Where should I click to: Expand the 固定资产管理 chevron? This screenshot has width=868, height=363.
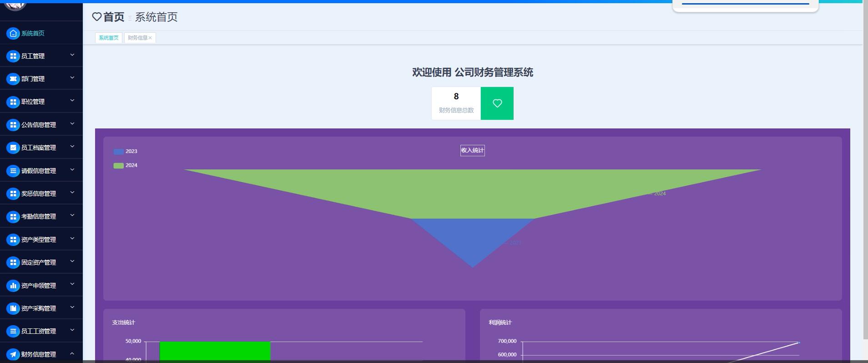click(72, 261)
